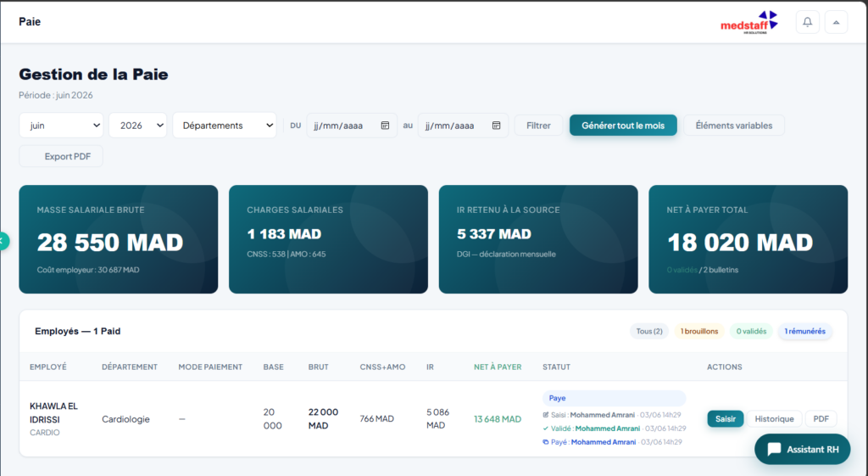Click Saisir for Khawla El Idrissi

[x=726, y=419]
